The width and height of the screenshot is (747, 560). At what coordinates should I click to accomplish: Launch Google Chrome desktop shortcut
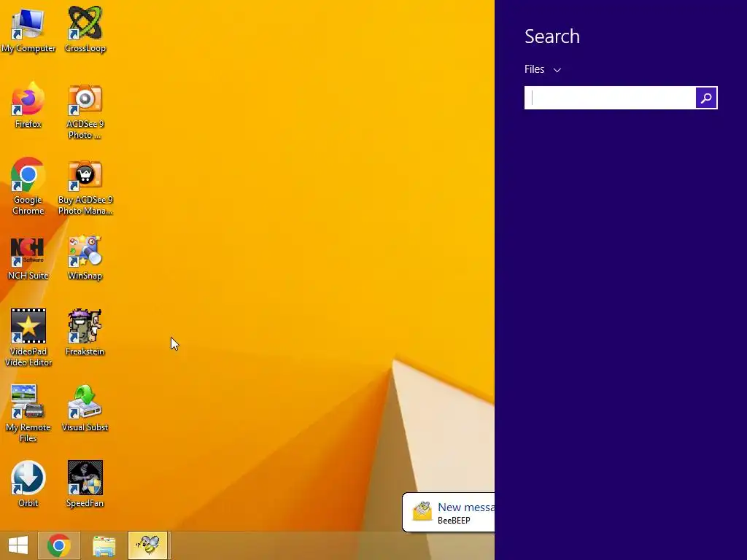pyautogui.click(x=28, y=186)
